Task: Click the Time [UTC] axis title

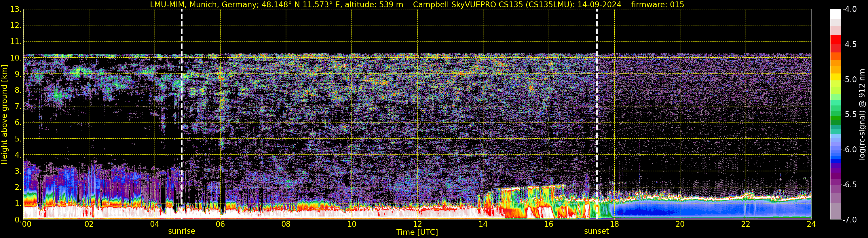Action: (417, 232)
